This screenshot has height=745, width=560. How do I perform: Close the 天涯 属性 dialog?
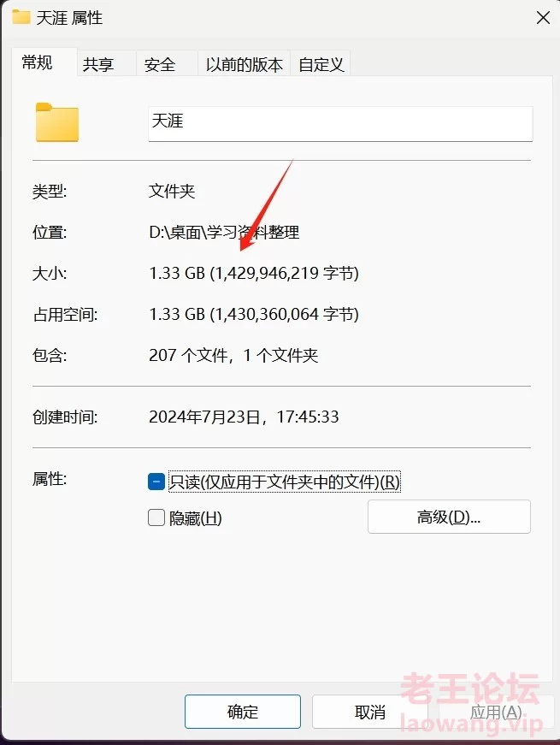[x=543, y=18]
